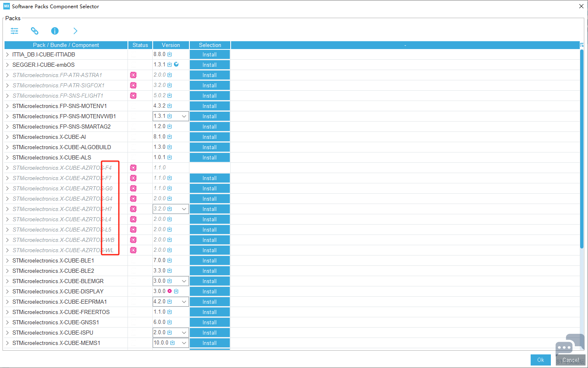Image resolution: width=588 pixels, height=368 pixels.
Task: Click the pink chip status icon for X-CUBE-AZRTOS-G0
Action: [133, 188]
